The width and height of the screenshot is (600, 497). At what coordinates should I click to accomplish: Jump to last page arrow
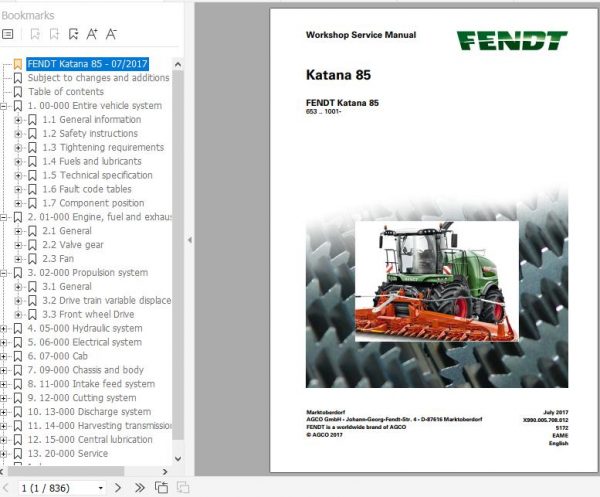(x=140, y=487)
